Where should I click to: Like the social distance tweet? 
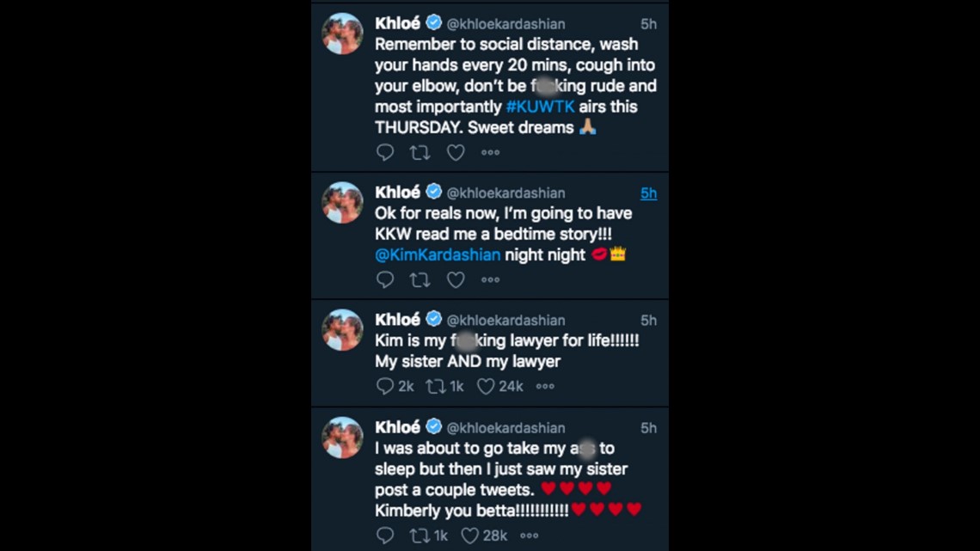456,152
